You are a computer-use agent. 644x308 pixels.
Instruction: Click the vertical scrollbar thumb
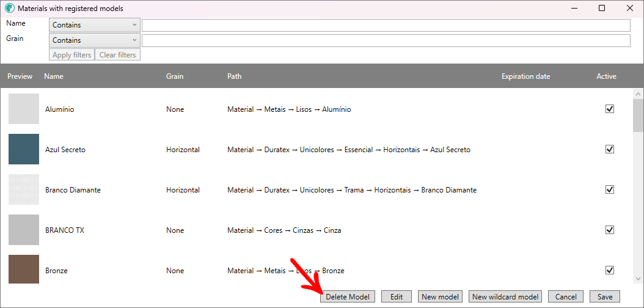coord(638,116)
